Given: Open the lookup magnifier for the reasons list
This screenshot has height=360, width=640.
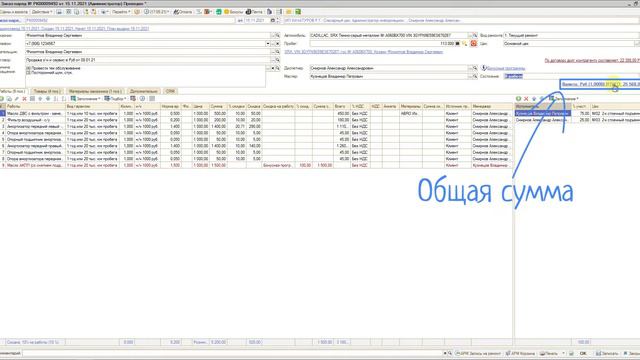Looking at the screenshot, I should click(x=278, y=68).
